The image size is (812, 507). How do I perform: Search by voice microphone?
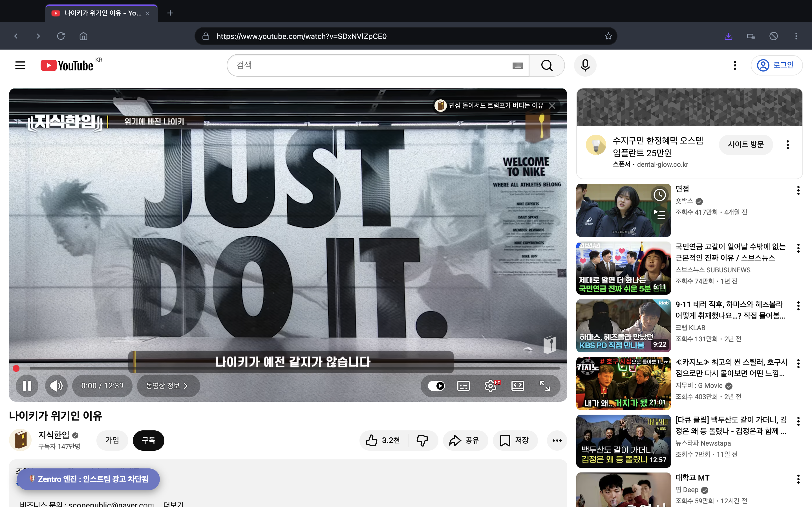[x=585, y=65]
